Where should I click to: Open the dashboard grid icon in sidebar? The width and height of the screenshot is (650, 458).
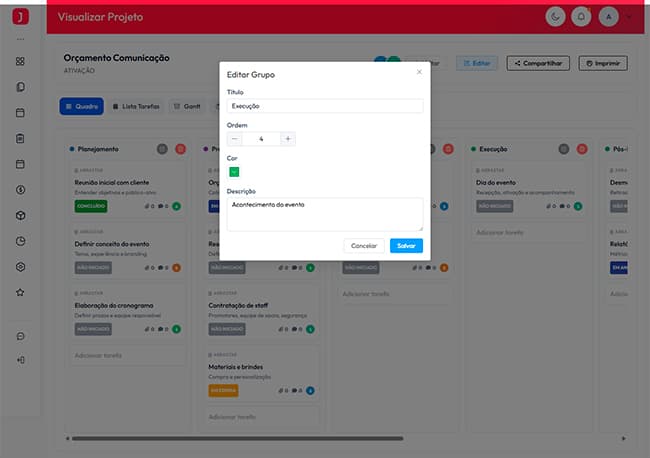coord(20,61)
